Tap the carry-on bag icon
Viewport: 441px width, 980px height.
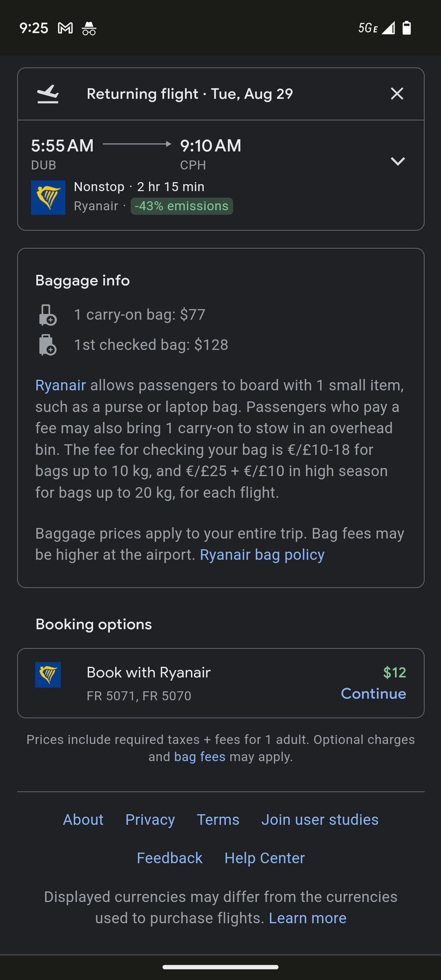pyautogui.click(x=48, y=315)
